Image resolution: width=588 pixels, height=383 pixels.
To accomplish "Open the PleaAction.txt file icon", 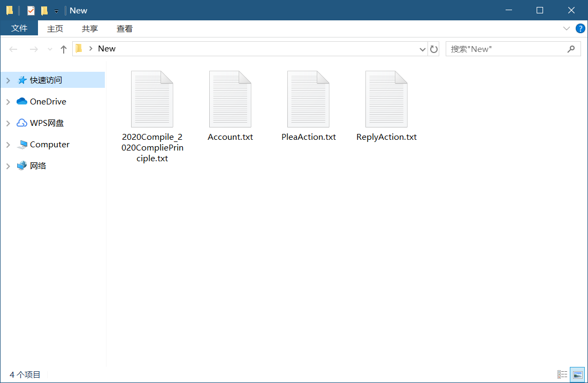I will coord(309,99).
